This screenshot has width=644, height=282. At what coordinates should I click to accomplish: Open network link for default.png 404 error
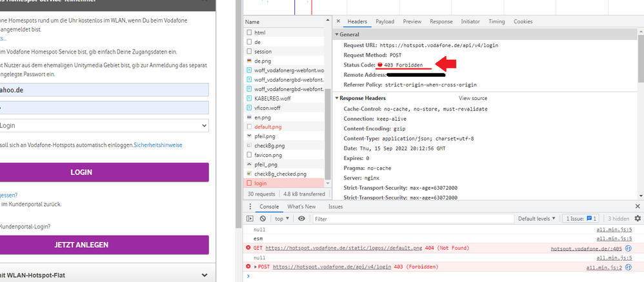(628, 248)
